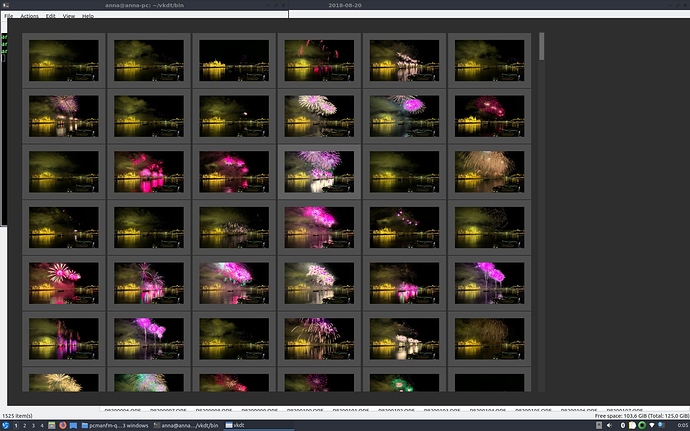Switch to workspace 2 in pager
Viewport: 690px width, 431px height.
click(x=26, y=425)
